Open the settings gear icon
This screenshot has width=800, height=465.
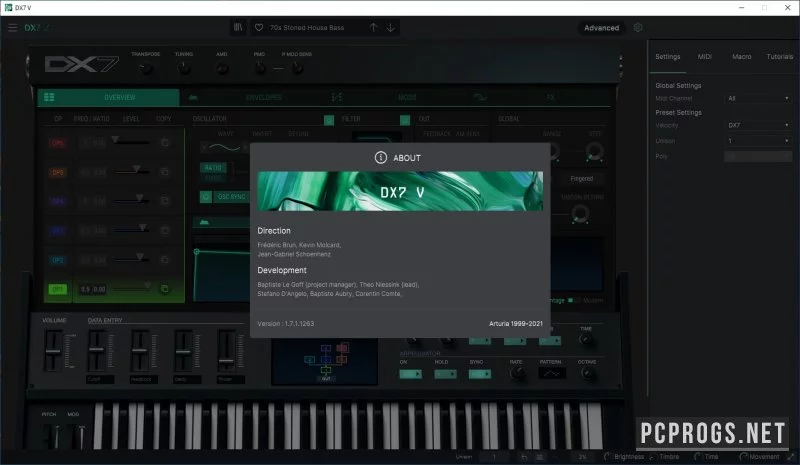tap(638, 28)
